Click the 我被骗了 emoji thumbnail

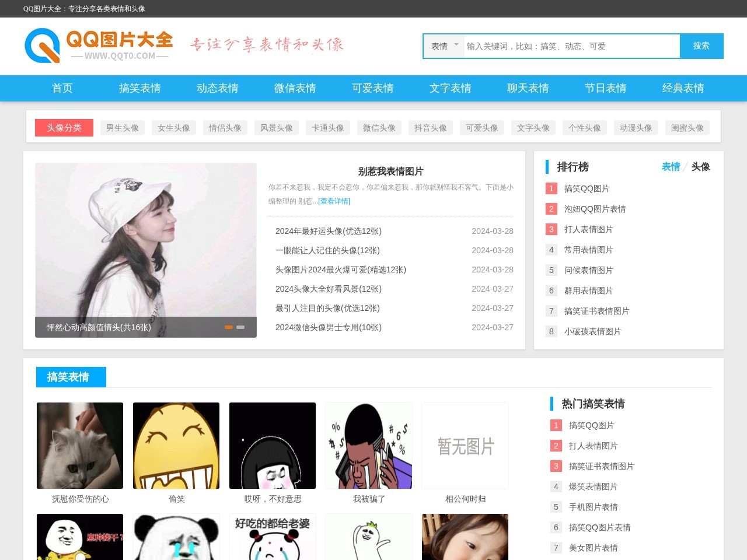coord(368,445)
